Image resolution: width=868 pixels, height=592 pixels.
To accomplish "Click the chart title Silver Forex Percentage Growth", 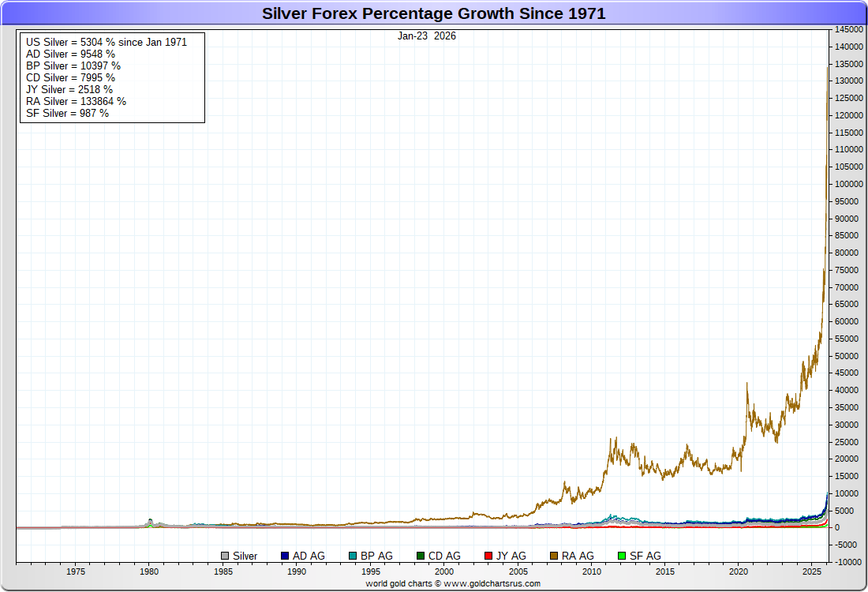I will click(434, 13).
